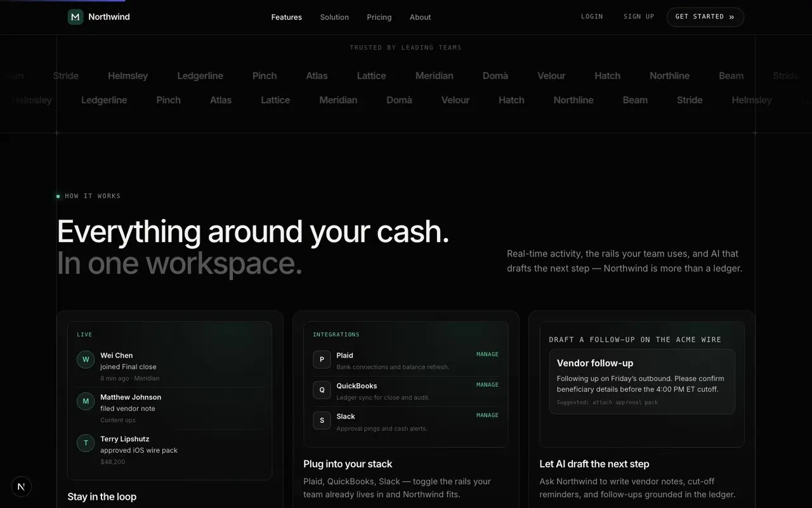The image size is (812, 508).
Task: Click the 'Everything around your cash.' headline
Action: coord(253,231)
